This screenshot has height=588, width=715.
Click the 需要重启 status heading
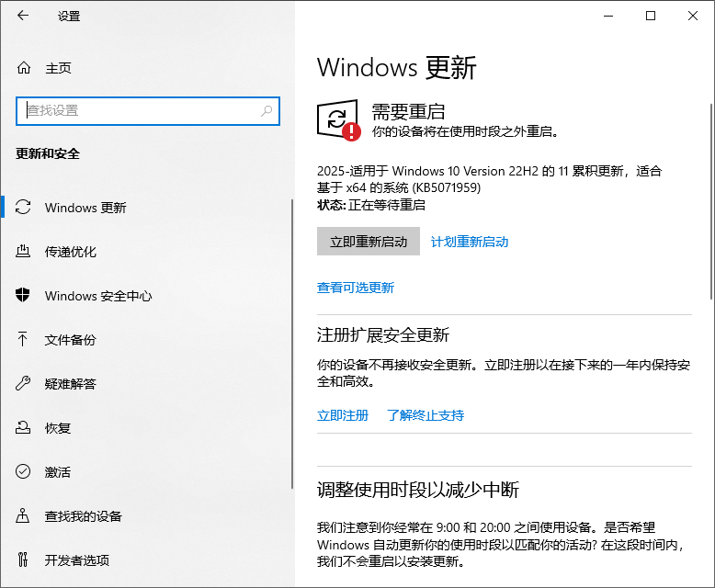click(x=408, y=112)
